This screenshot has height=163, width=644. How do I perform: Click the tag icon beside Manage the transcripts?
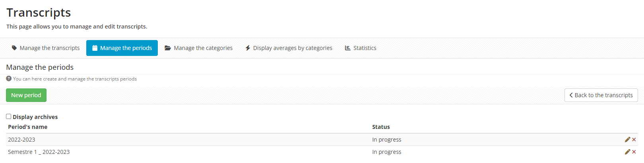[14, 48]
